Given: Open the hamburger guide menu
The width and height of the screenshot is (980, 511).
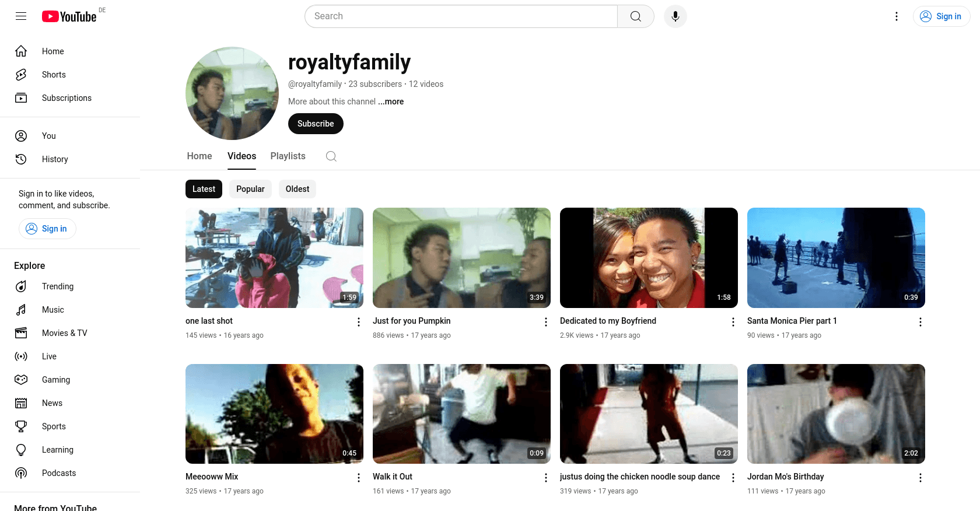Looking at the screenshot, I should coord(21,16).
